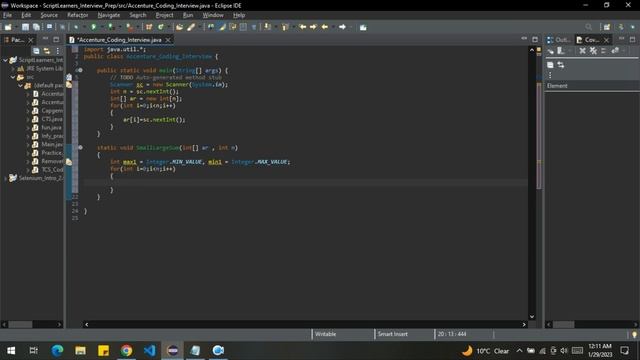
Task: Switch to the Debug perspective icon
Action: click(x=633, y=27)
